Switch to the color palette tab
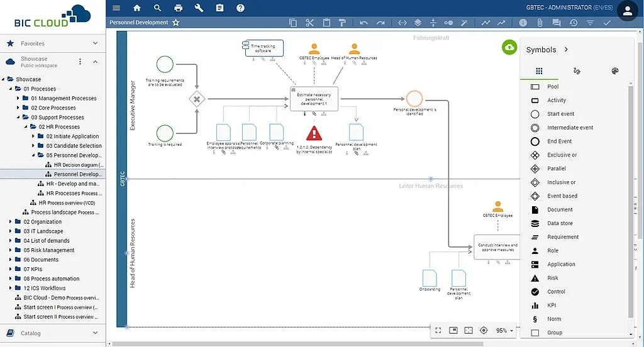Screen dimensions: 644x347 (x=614, y=71)
